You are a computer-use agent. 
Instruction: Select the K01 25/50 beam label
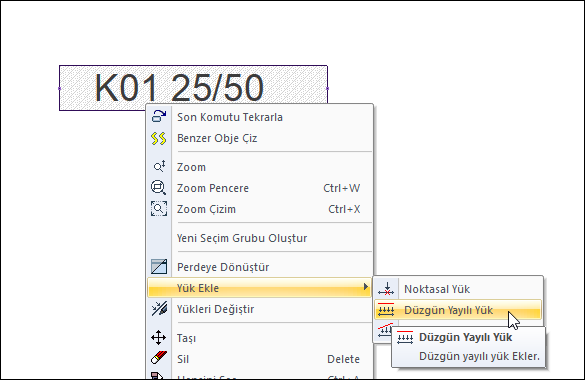tap(179, 88)
